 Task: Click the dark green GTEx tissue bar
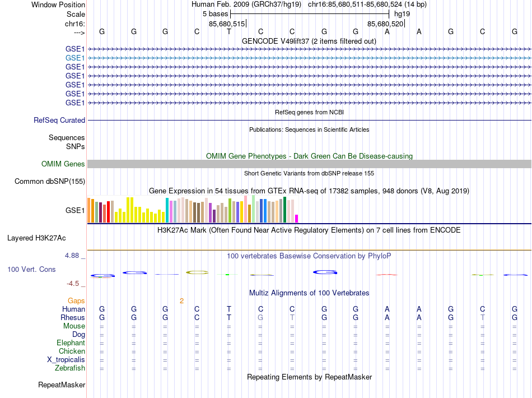coord(284,210)
